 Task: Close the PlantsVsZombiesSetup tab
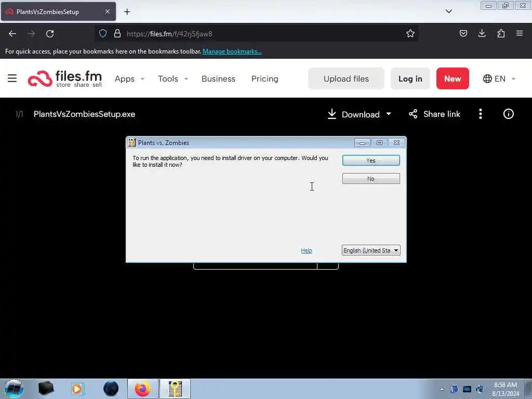[x=107, y=11]
